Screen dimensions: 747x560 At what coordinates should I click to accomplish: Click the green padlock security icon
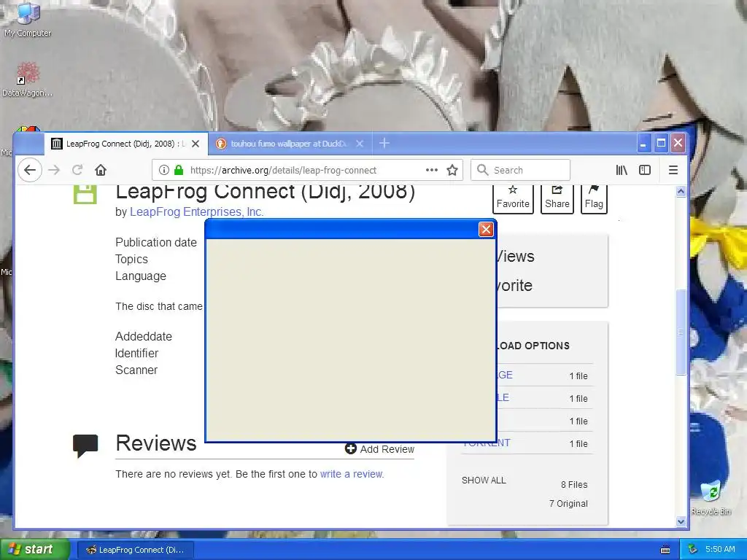pyautogui.click(x=179, y=170)
